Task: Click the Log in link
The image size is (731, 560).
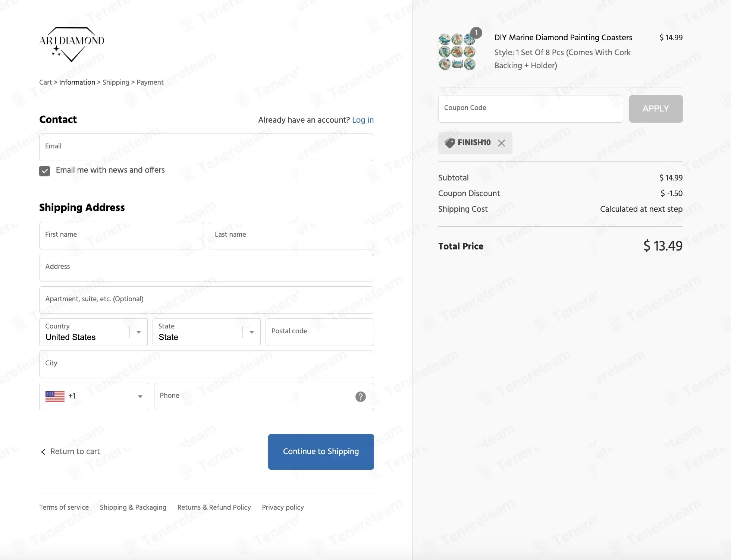Action: (363, 120)
